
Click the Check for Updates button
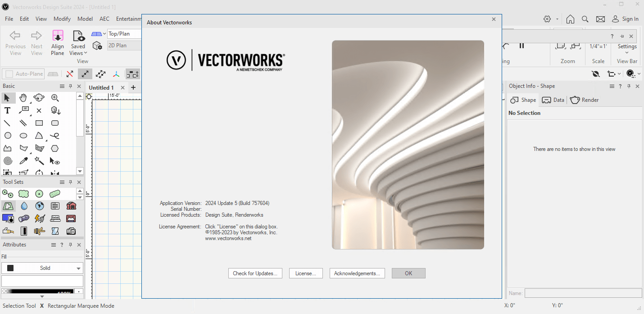click(255, 273)
